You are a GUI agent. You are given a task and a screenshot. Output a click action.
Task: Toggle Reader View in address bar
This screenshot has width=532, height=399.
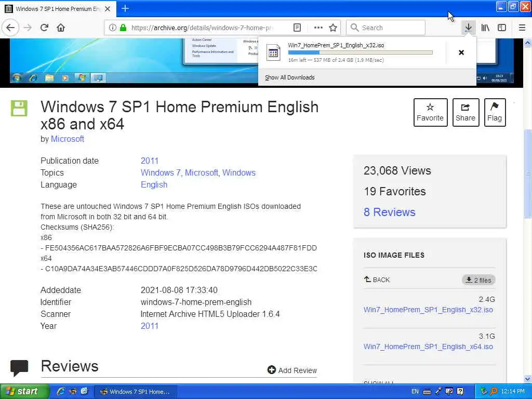(297, 28)
